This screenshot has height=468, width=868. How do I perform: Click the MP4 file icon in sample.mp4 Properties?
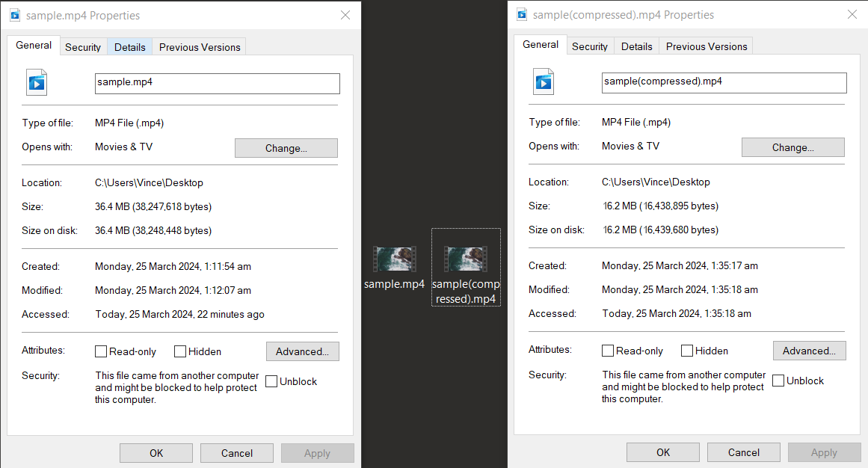pos(36,82)
